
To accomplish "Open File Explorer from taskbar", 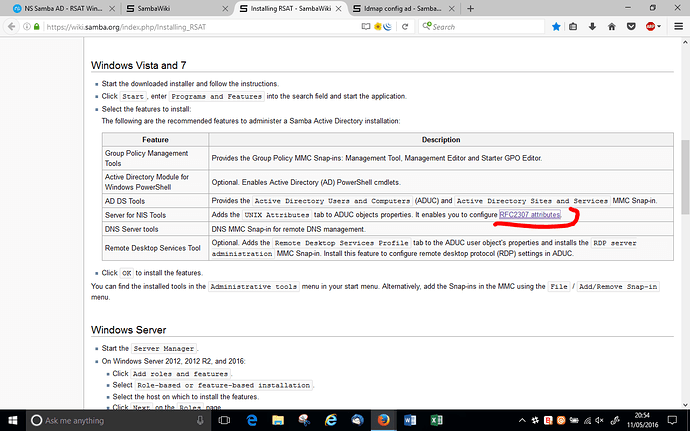I will click(278, 420).
